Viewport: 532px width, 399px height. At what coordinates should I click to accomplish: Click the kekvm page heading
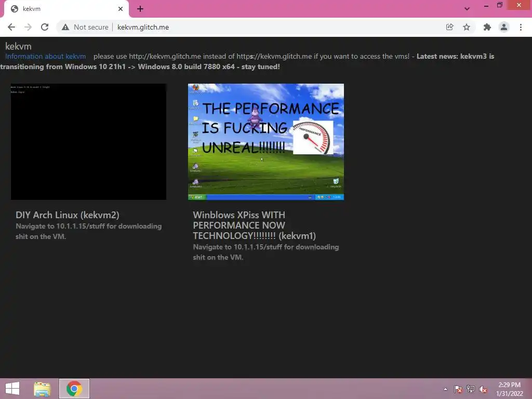point(18,46)
